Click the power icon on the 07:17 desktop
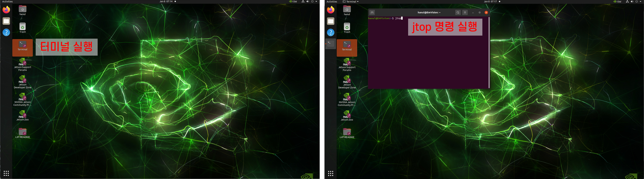Screen dimensions: 644x179 click(x=637, y=2)
